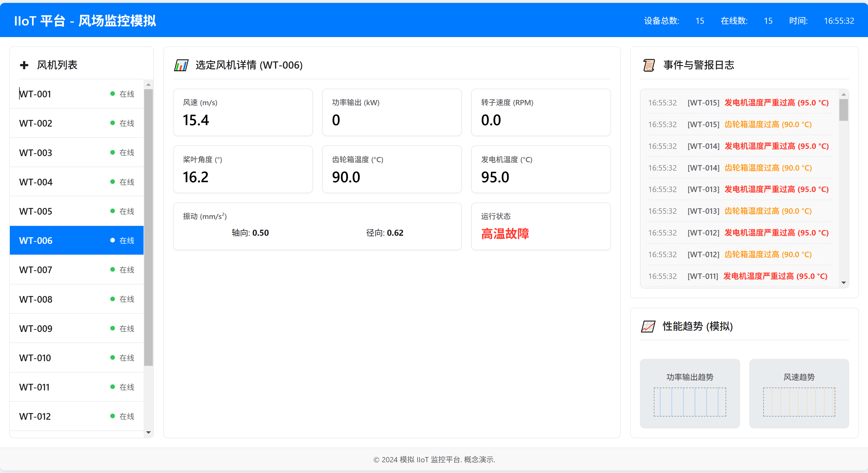Click the trend chart icon beside 性能趋势
The height and width of the screenshot is (473, 868).
click(648, 326)
